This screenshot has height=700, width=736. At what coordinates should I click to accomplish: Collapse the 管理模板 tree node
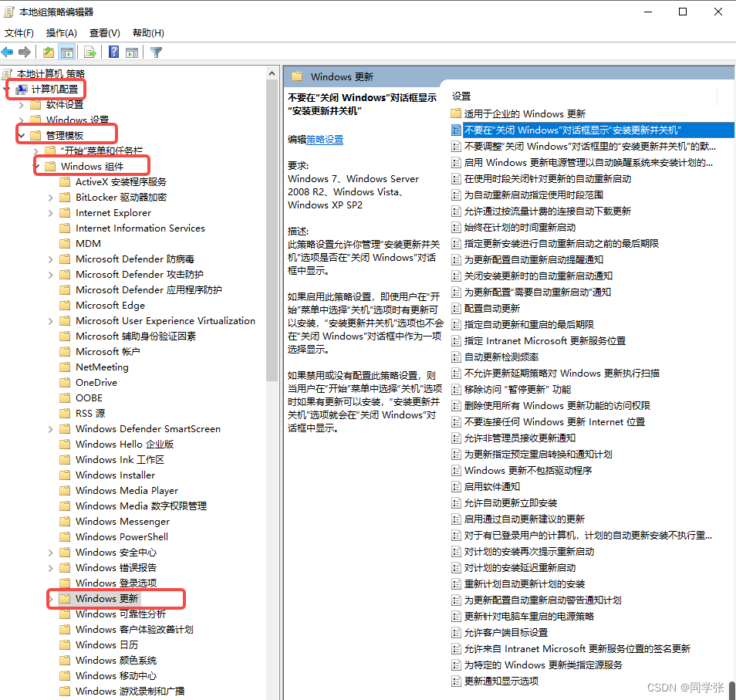point(21,136)
